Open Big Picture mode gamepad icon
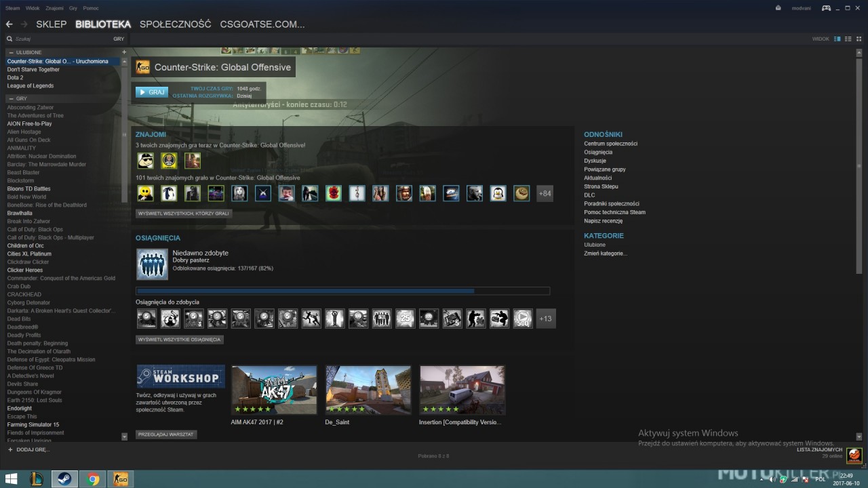The image size is (868, 488). click(x=826, y=8)
